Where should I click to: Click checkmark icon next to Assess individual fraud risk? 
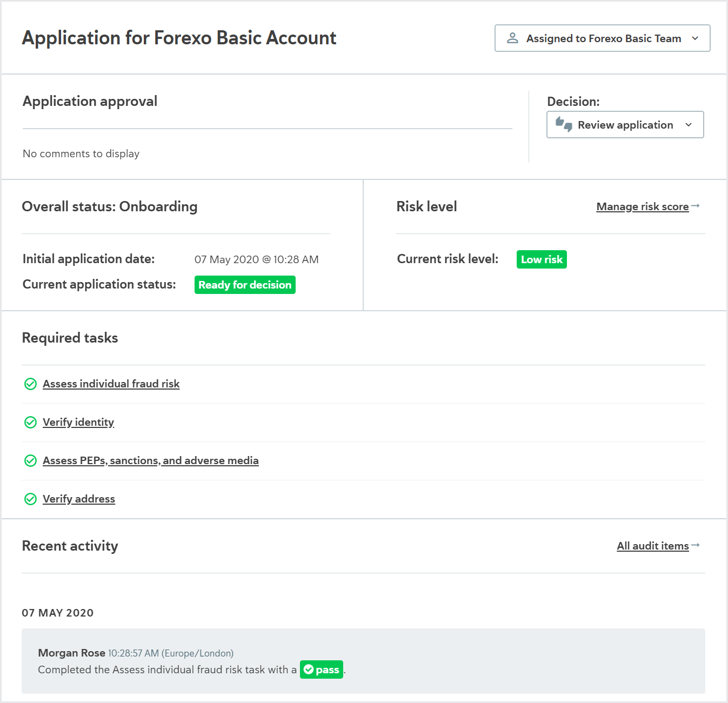31,384
